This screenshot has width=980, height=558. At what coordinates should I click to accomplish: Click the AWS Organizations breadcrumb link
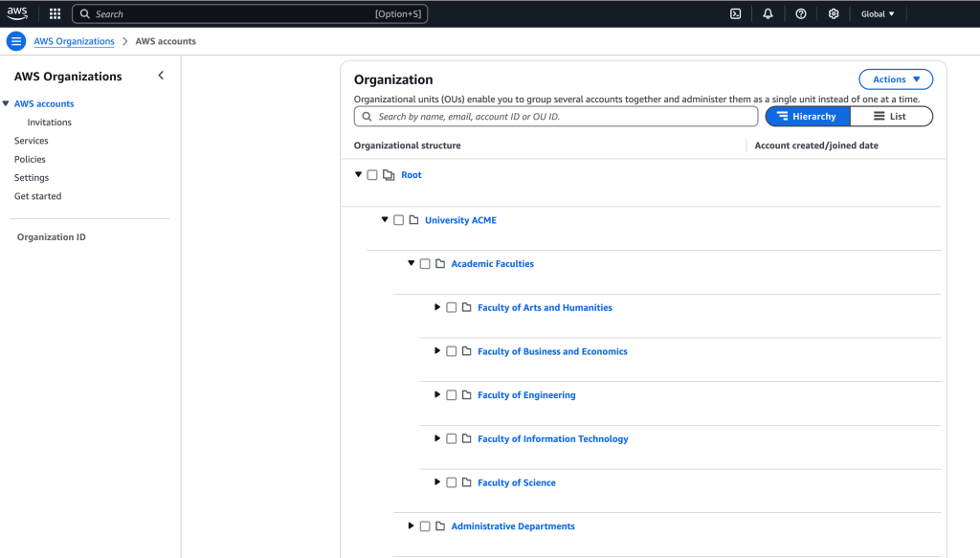click(x=75, y=41)
